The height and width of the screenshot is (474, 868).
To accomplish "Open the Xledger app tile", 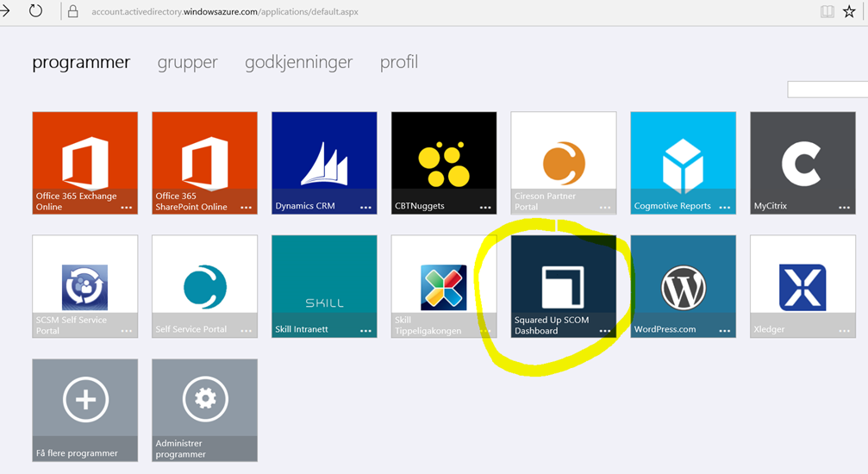I will pos(802,286).
